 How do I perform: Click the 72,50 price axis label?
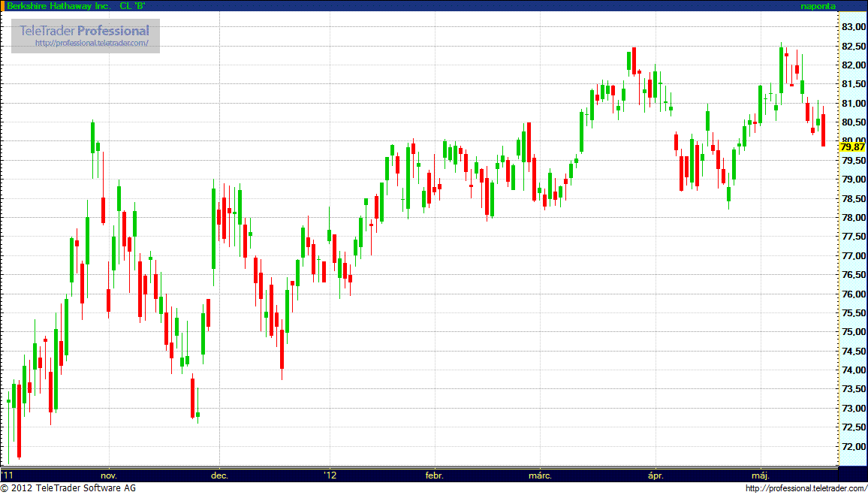tap(853, 427)
